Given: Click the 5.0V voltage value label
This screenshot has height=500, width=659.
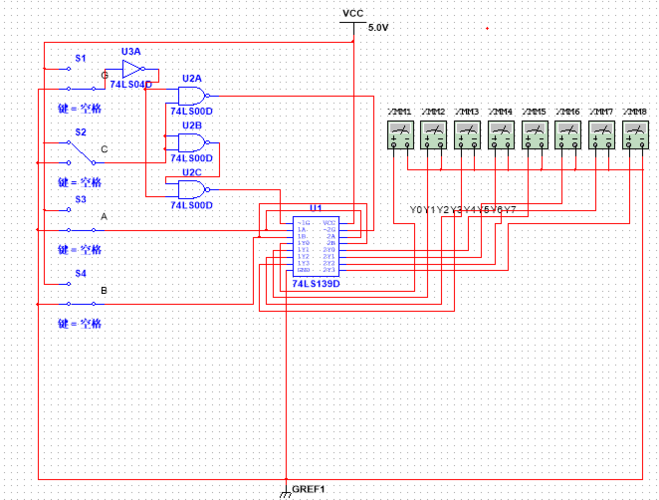Looking at the screenshot, I should click(x=377, y=28).
